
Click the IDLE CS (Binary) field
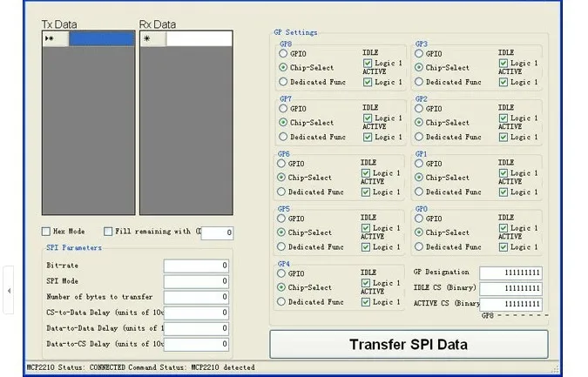(510, 288)
